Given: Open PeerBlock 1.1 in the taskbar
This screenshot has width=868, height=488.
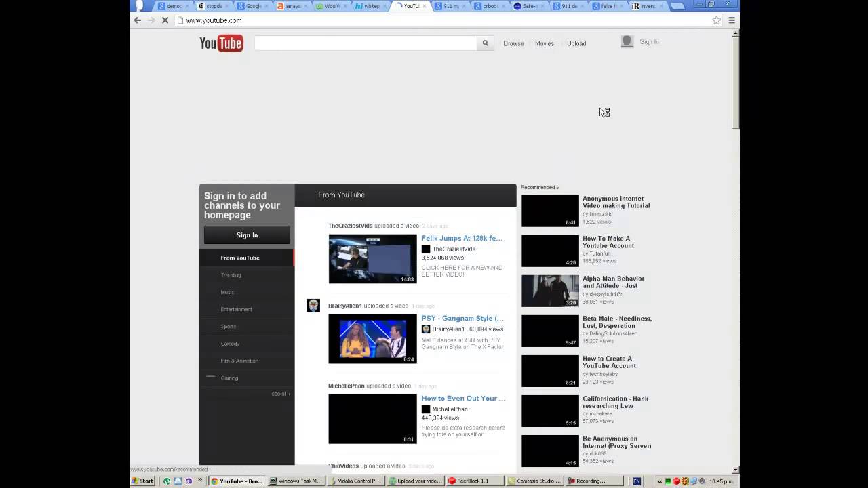Looking at the screenshot, I should [475, 481].
